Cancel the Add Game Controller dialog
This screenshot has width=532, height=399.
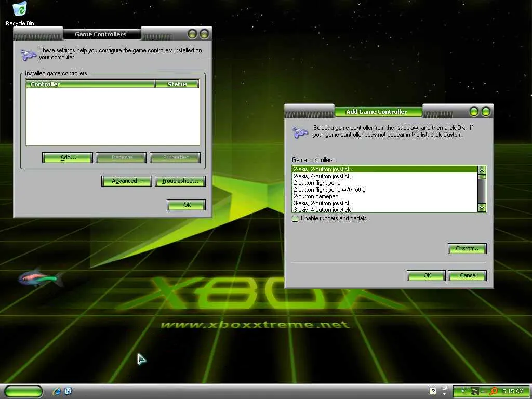coord(467,275)
